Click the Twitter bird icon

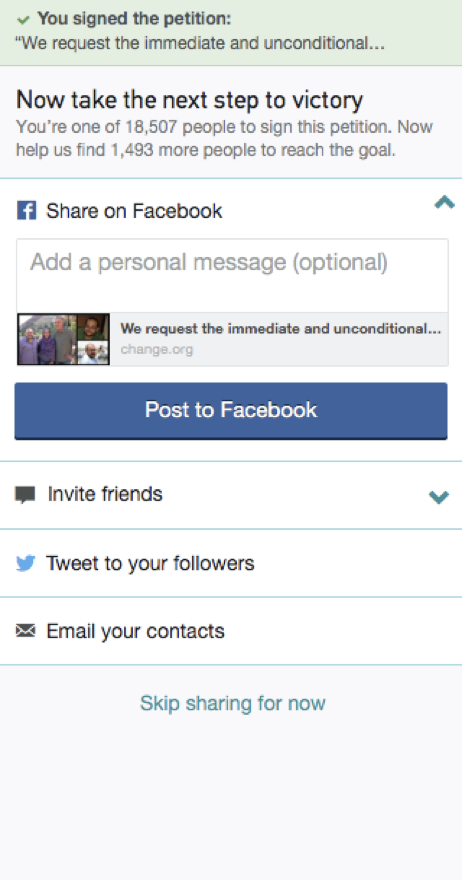coord(26,563)
